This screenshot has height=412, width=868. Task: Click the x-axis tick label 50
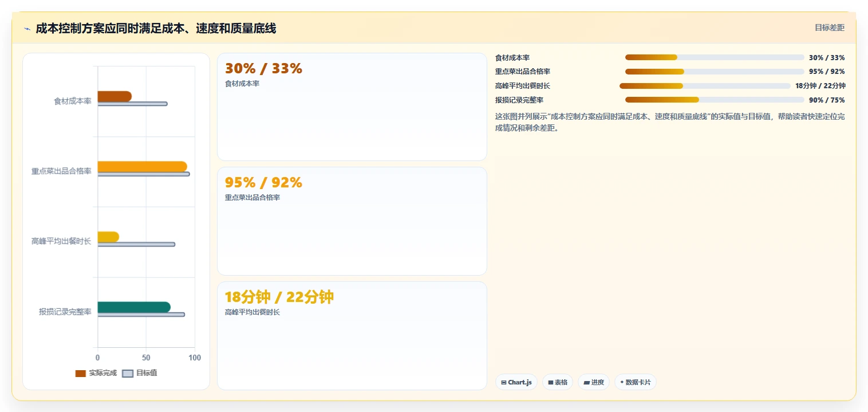[146, 358]
